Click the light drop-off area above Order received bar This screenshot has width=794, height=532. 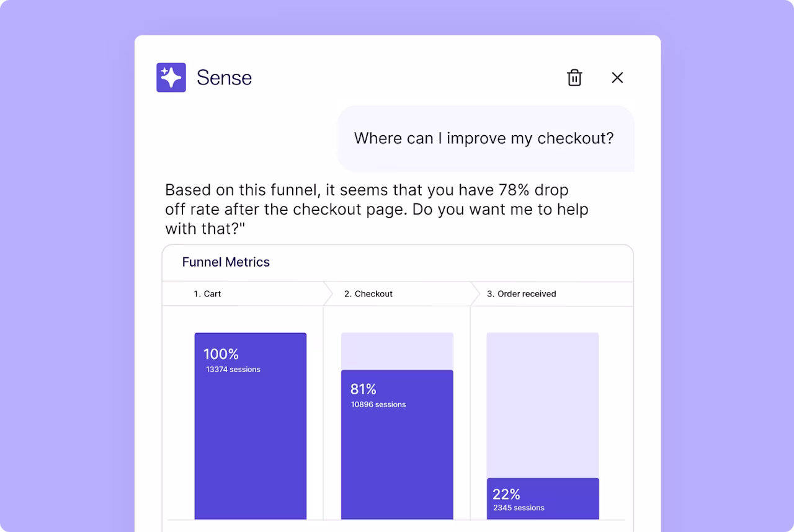[x=543, y=406]
